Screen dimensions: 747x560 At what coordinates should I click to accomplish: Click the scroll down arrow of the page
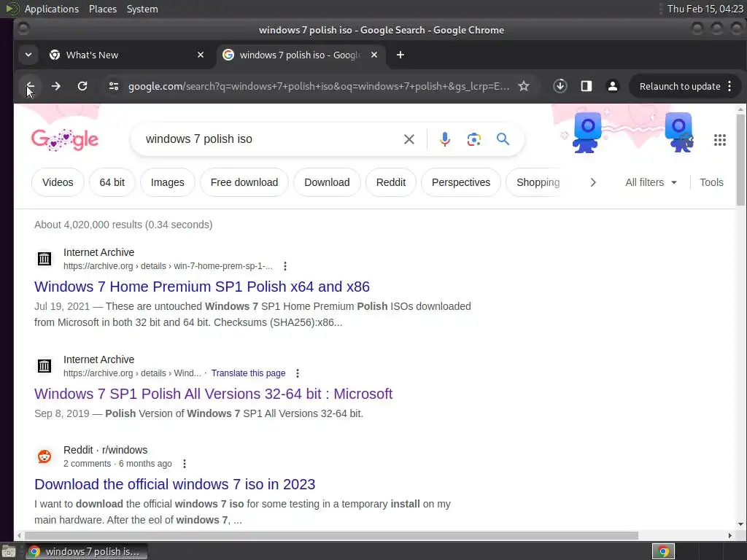[740, 524]
